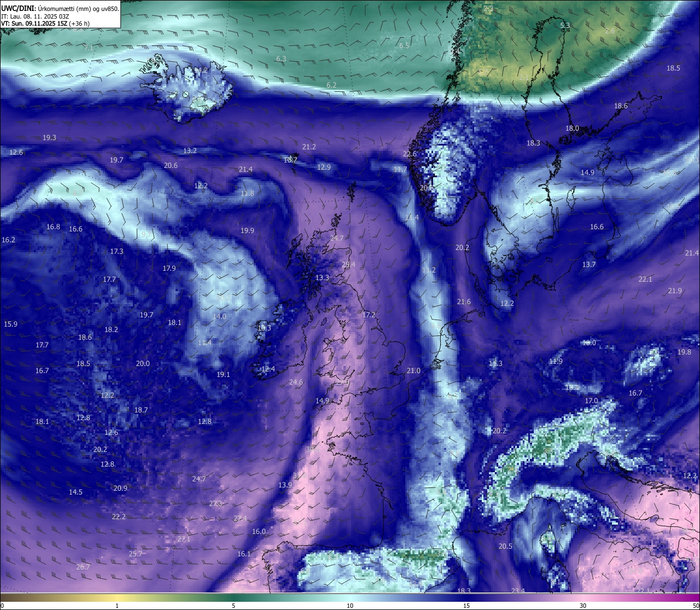700x610 pixels.
Task: Click the 12.4 value over Ireland
Action: [x=268, y=369]
